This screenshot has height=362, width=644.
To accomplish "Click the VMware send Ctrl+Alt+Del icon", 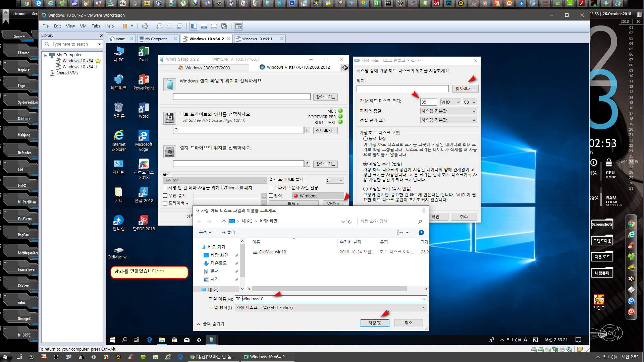I will (145, 26).
